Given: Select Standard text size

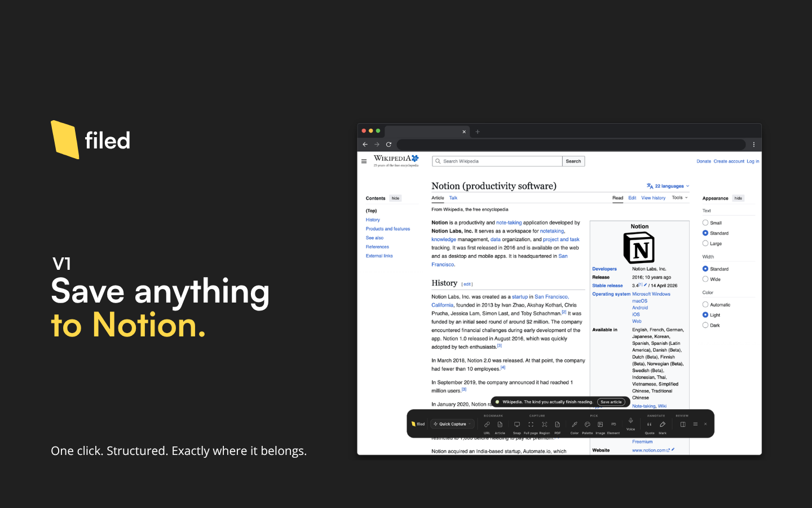Looking at the screenshot, I should click(x=705, y=233).
